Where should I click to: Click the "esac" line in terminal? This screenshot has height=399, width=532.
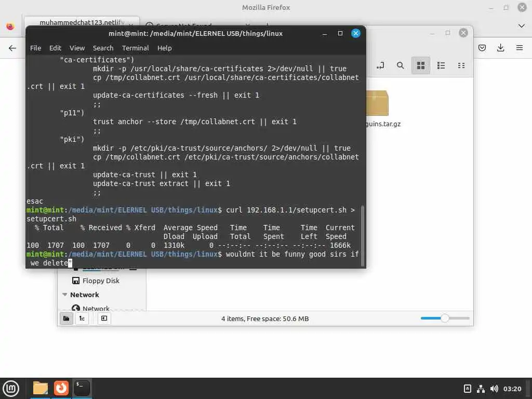[35, 201]
